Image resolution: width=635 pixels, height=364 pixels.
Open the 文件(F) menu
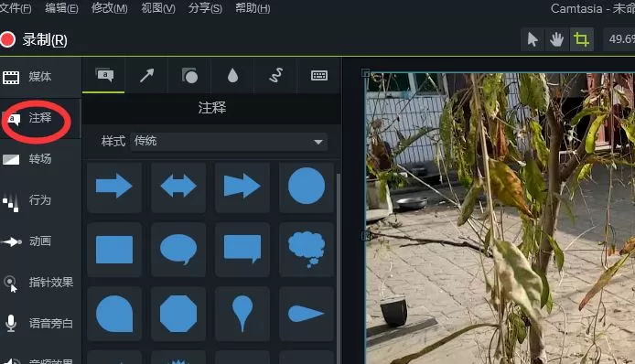pos(16,8)
